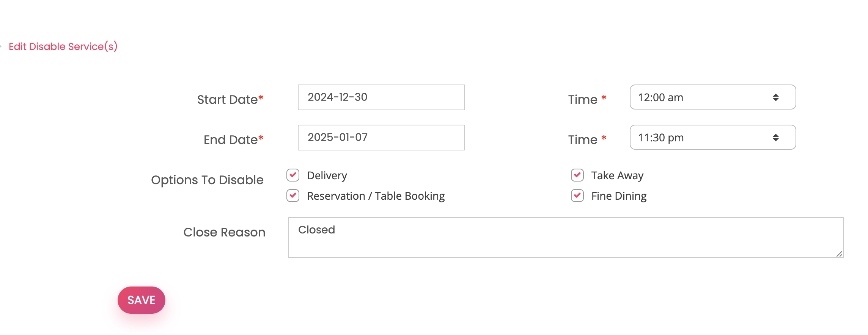Click the arrow icon on the 12:00 am selector

tap(775, 97)
